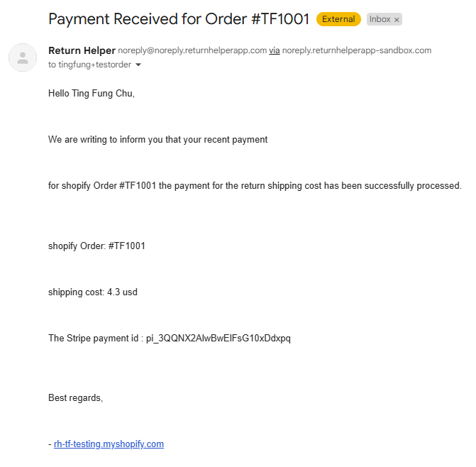Screen dimensions: 476x467
Task: Click the noreply.returnhelperapp-sandbox.com domain text
Action: (356, 50)
